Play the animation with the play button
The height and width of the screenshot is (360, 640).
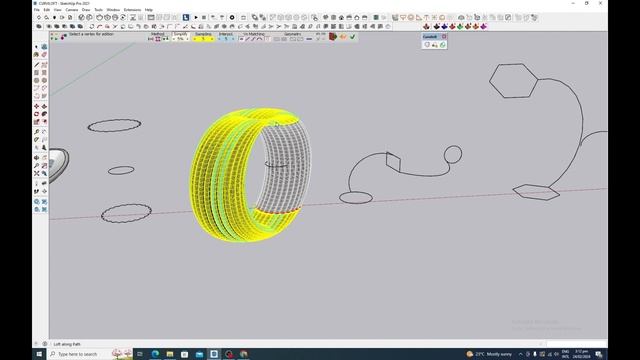click(196, 18)
